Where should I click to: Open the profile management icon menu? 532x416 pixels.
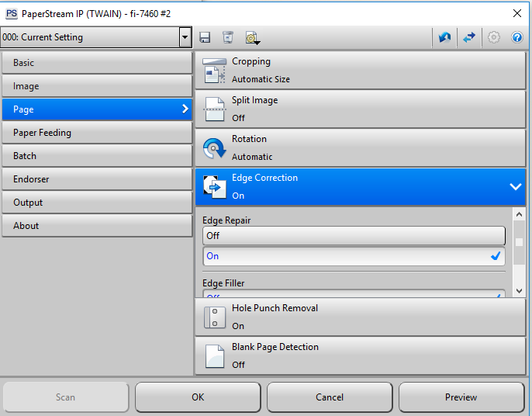pos(252,37)
